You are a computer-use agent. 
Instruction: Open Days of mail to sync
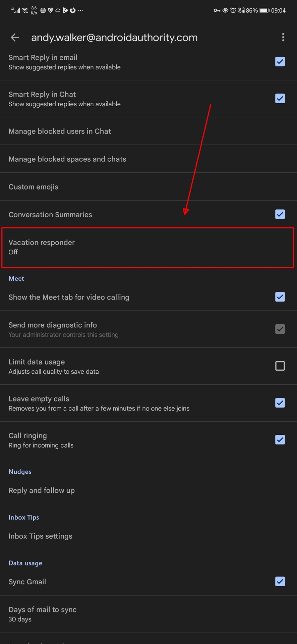click(x=148, y=614)
